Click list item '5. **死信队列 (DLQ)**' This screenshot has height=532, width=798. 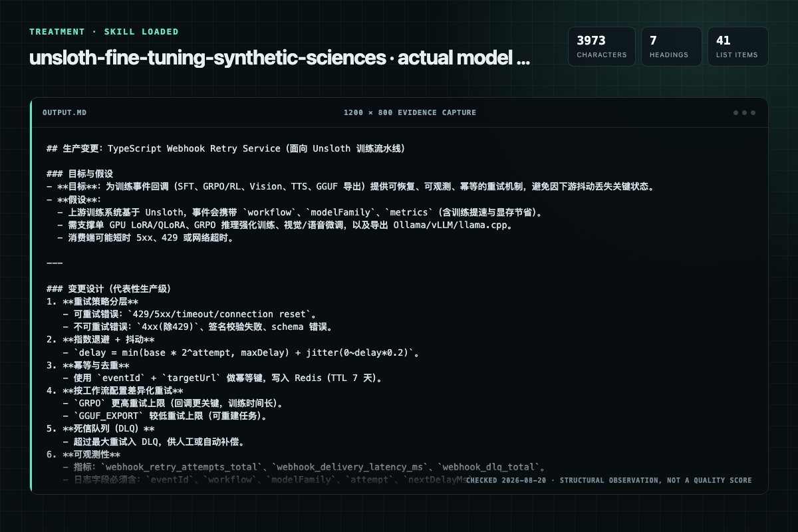tap(100, 429)
